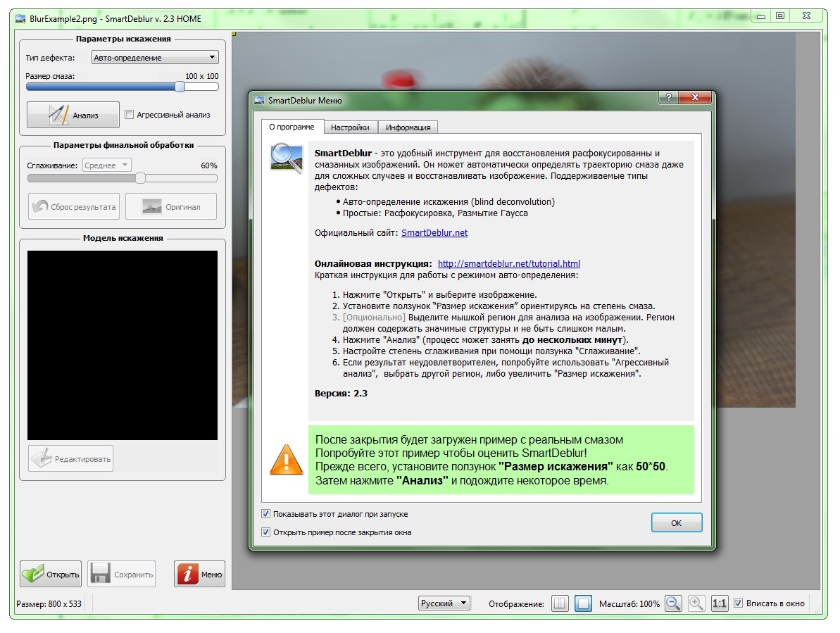This screenshot has width=840, height=633.
Task: Open the smartdeblur.net tutorial link
Action: (509, 263)
